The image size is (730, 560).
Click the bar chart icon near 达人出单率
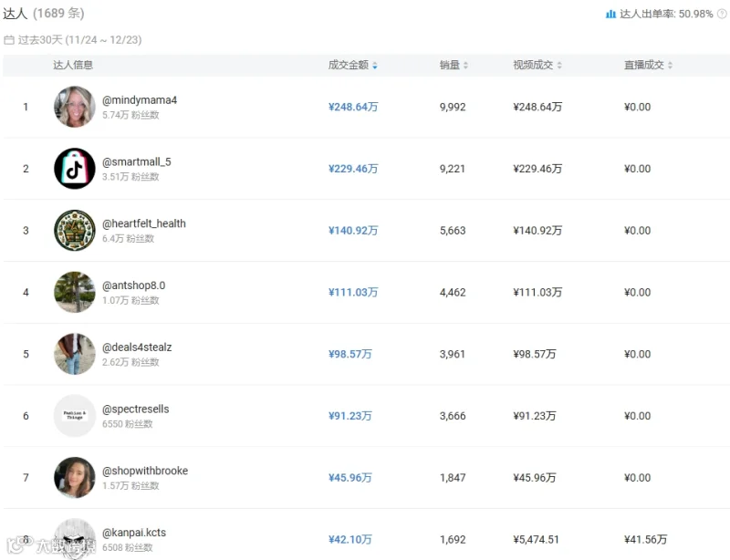pos(610,14)
